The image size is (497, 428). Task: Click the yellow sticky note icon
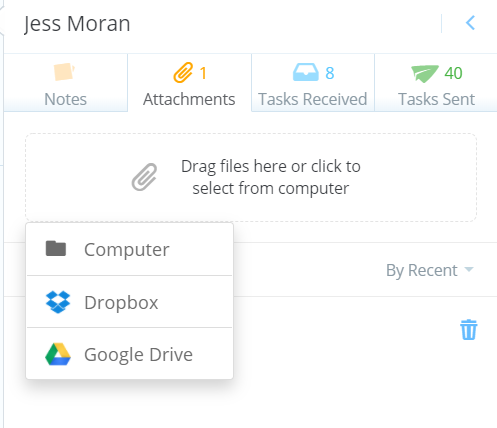pos(64,72)
